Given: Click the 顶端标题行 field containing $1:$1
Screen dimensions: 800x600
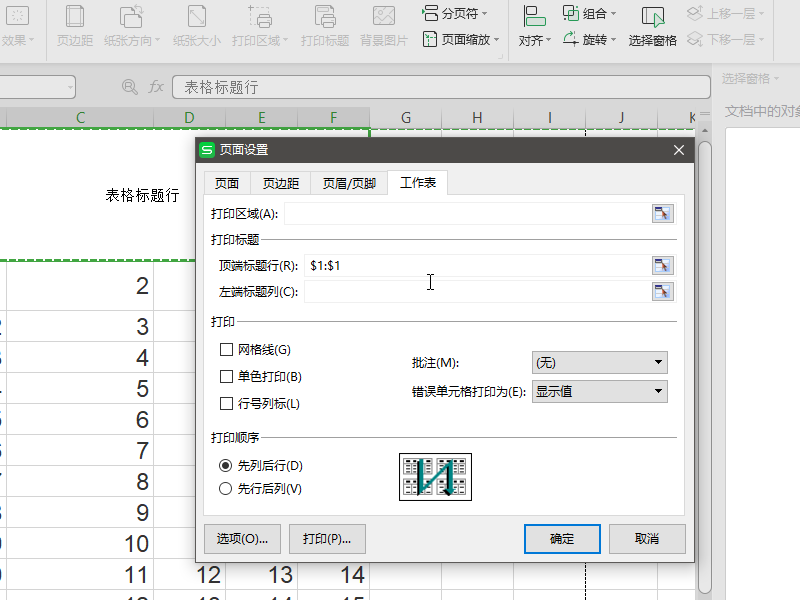Looking at the screenshot, I should (x=478, y=265).
